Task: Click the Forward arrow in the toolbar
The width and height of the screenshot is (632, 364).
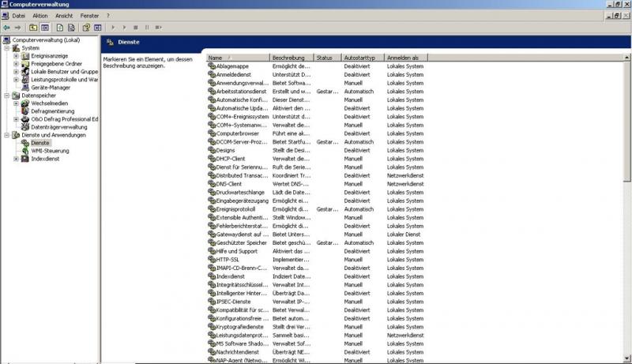Action: (x=17, y=27)
